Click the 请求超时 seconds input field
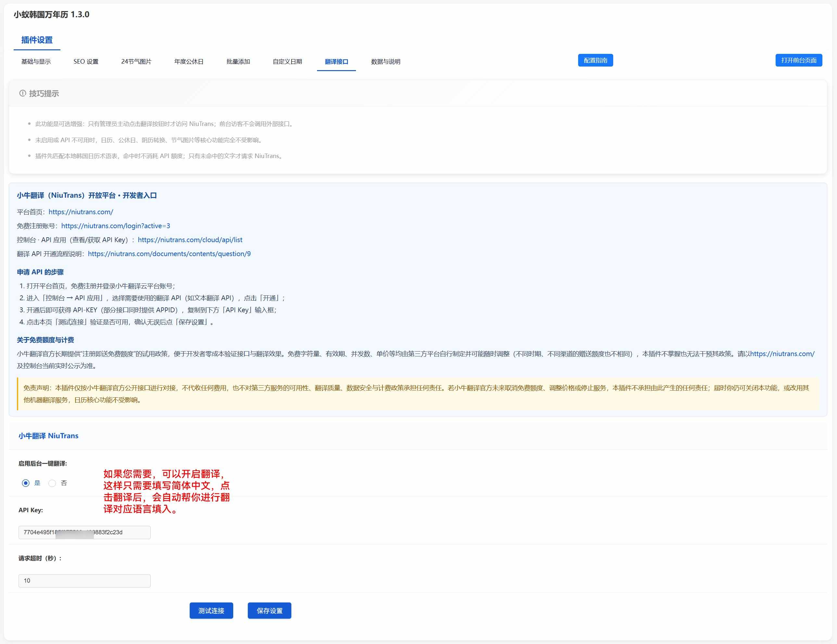Image resolution: width=837 pixels, height=644 pixels. 84,580
